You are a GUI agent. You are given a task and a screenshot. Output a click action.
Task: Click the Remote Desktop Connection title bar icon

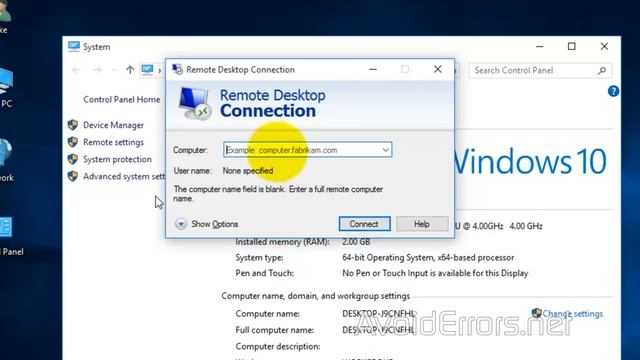tap(177, 69)
